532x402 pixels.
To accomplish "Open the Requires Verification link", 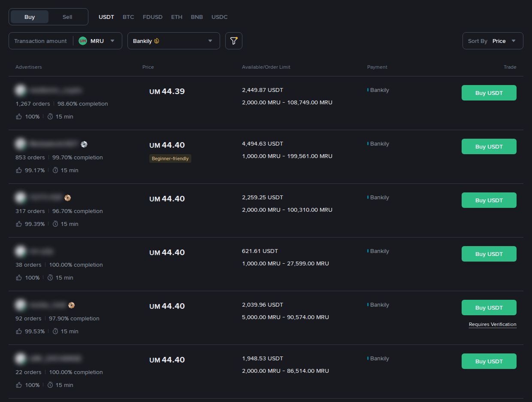I will [493, 324].
